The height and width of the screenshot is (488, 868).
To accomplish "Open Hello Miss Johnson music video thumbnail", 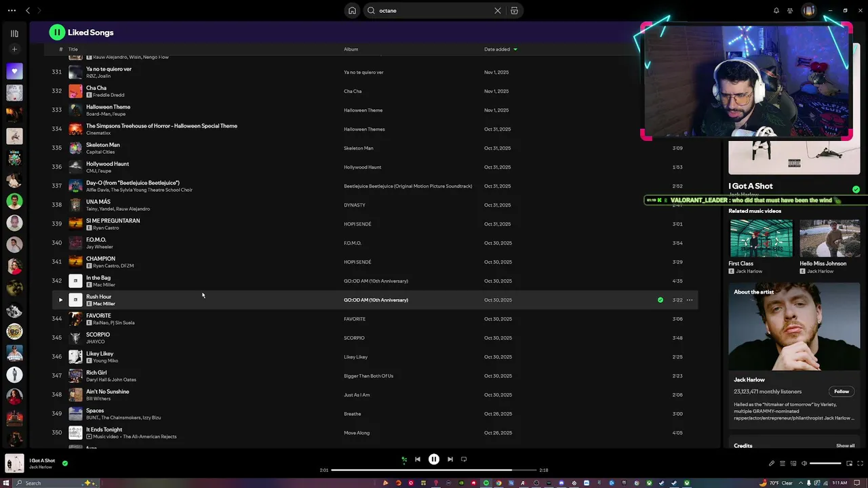I will 829,239.
